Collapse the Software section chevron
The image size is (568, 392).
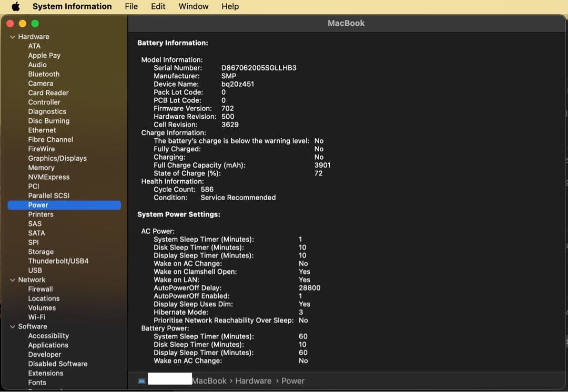[x=13, y=327]
